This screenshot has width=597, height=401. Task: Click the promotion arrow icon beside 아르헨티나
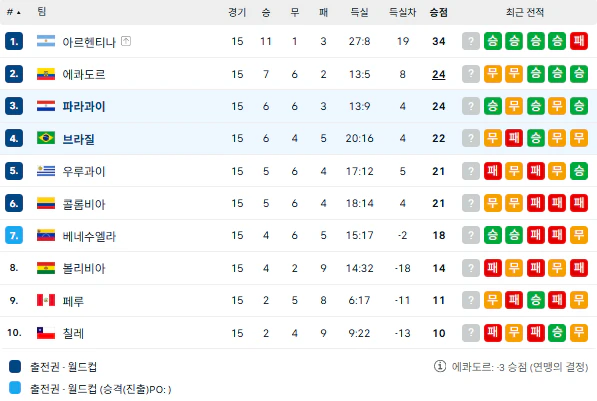(x=126, y=41)
